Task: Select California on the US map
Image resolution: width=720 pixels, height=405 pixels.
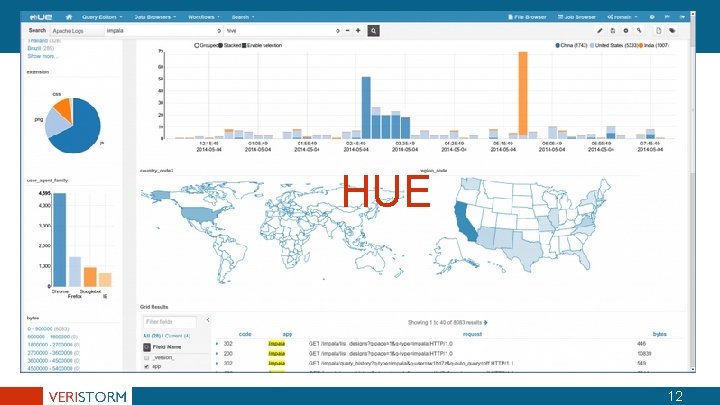Action: [x=466, y=222]
